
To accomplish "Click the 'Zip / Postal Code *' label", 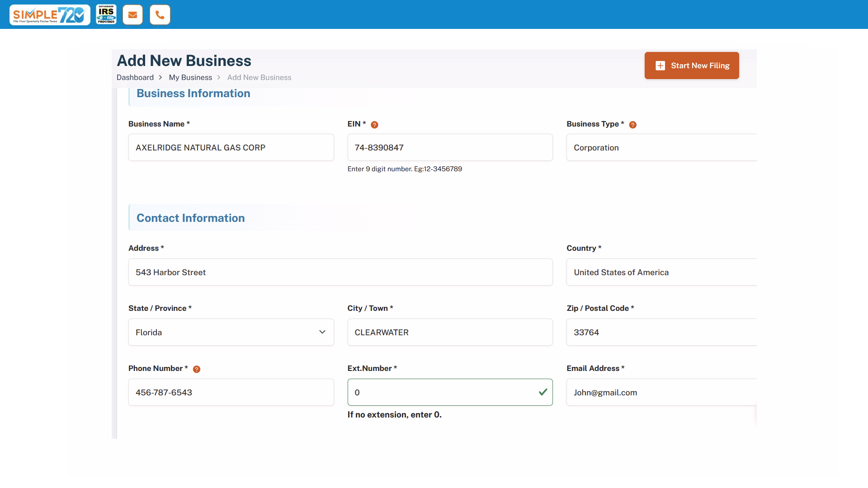I will [600, 308].
